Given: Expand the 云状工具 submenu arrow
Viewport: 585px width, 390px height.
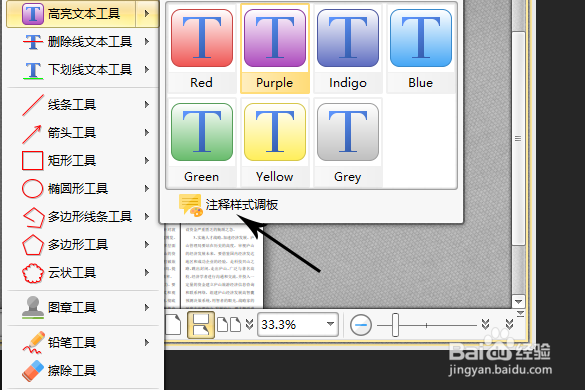Looking at the screenshot, I should click(x=147, y=273).
